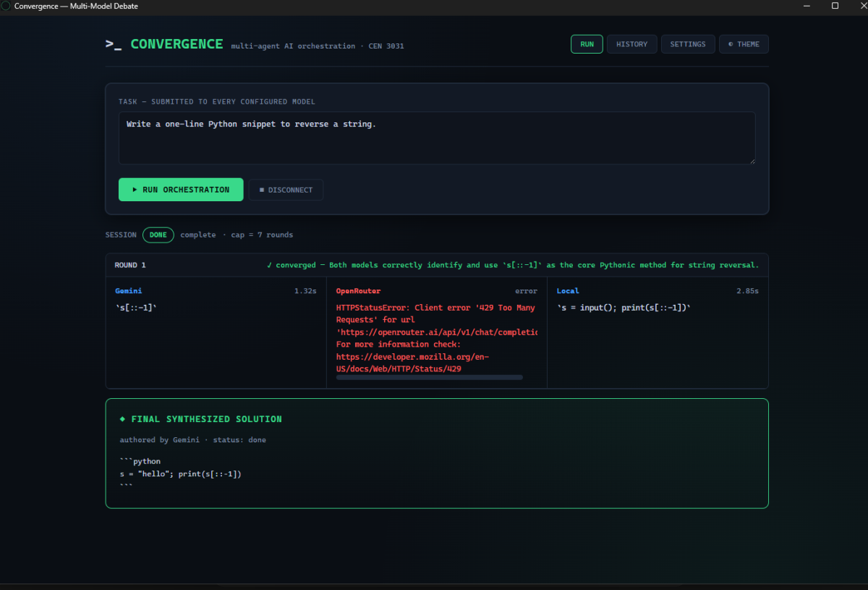The height and width of the screenshot is (590, 868).
Task: Click the developer.mozilla.org status 429 URL
Action: [413, 363]
